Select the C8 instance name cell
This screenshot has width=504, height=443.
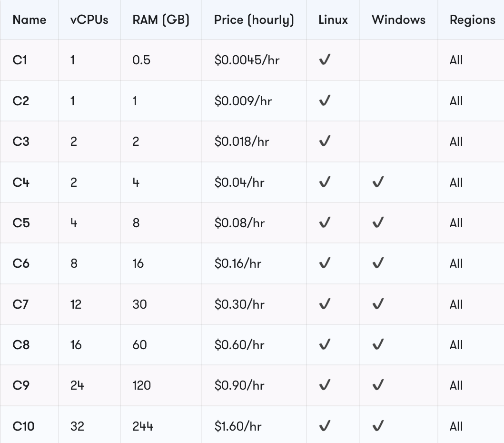[x=21, y=344]
